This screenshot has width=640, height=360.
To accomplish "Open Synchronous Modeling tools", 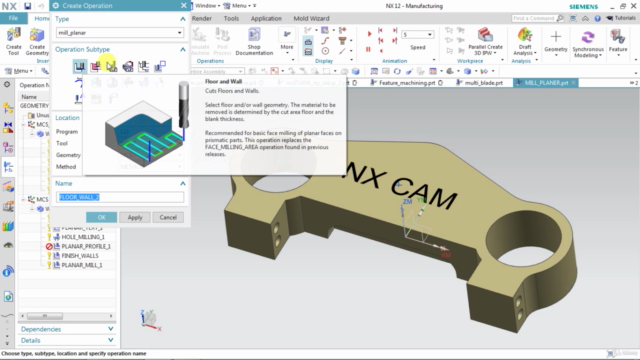I will pos(587,44).
